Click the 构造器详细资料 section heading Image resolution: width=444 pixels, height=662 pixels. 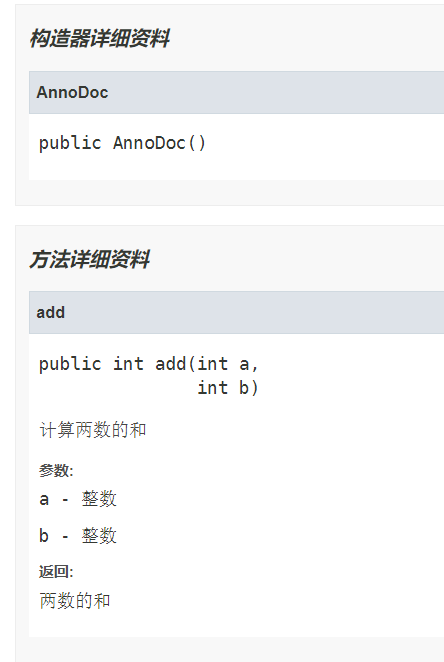(100, 38)
